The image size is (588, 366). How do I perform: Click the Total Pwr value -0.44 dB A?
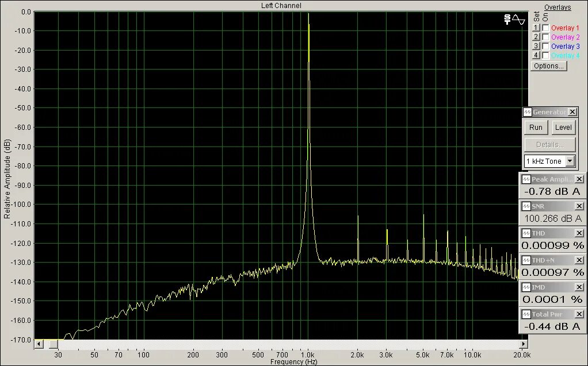[x=552, y=326]
